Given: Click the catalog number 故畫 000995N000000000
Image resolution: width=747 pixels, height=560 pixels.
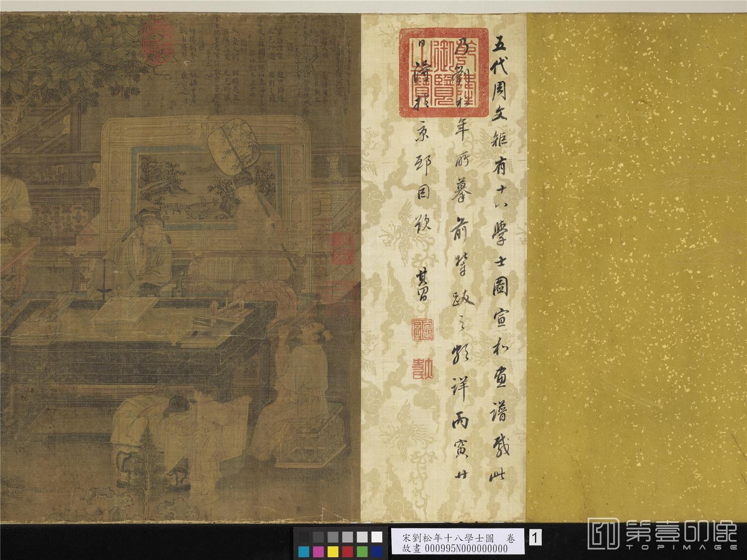Looking at the screenshot, I should [x=455, y=549].
